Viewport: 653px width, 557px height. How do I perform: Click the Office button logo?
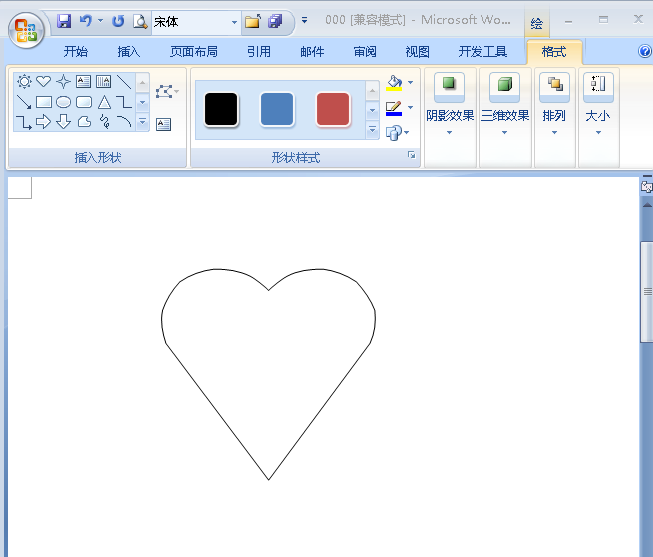[x=26, y=29]
